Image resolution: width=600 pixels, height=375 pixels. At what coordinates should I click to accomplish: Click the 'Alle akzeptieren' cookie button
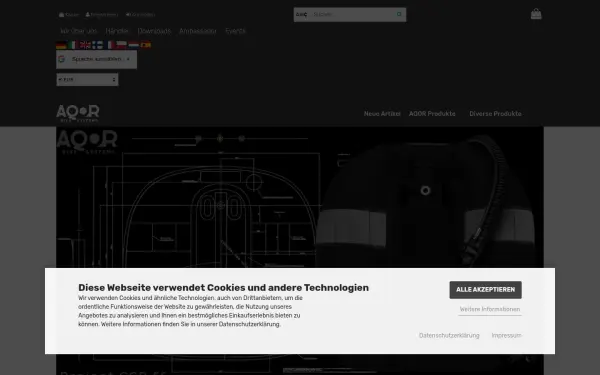pos(486,290)
